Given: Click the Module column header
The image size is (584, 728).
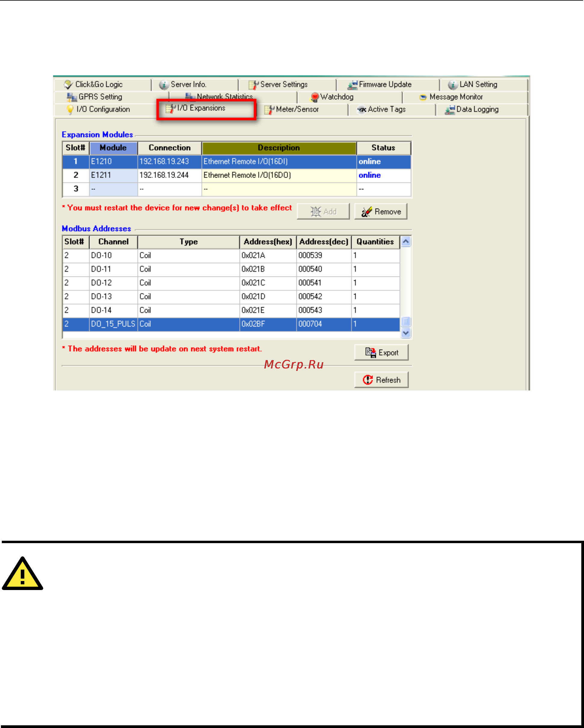Looking at the screenshot, I should (x=113, y=148).
